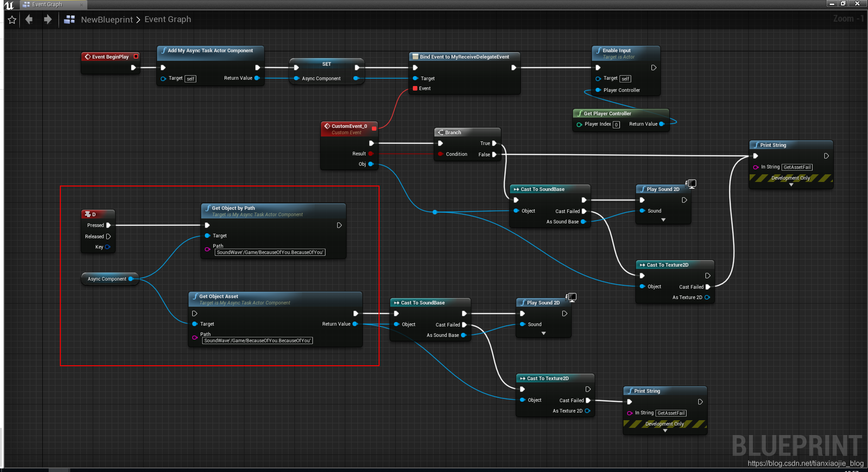Click As Texture 2D pin on upper Texture2D cast

click(x=707, y=297)
